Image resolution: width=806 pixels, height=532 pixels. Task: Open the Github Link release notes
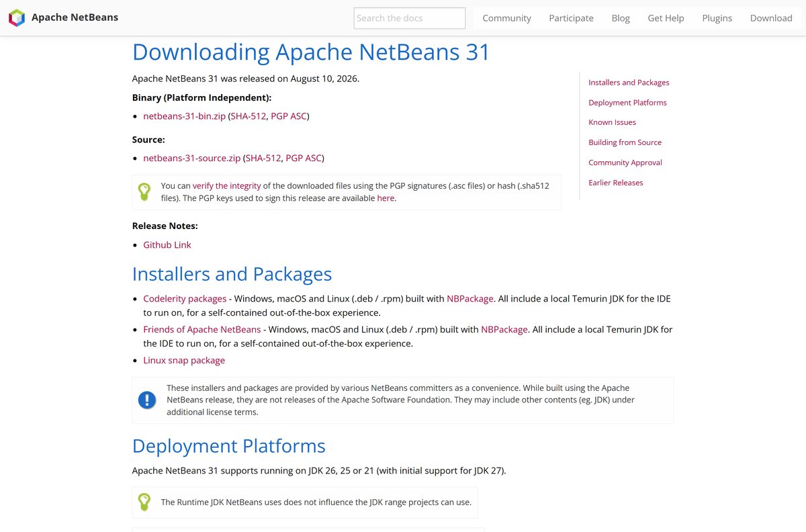(x=167, y=245)
